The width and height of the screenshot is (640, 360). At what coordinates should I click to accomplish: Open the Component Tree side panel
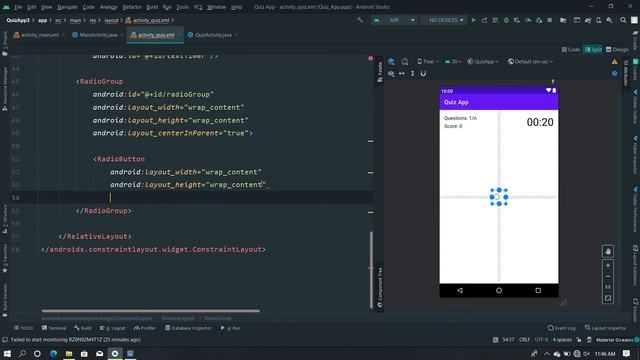[x=380, y=287]
